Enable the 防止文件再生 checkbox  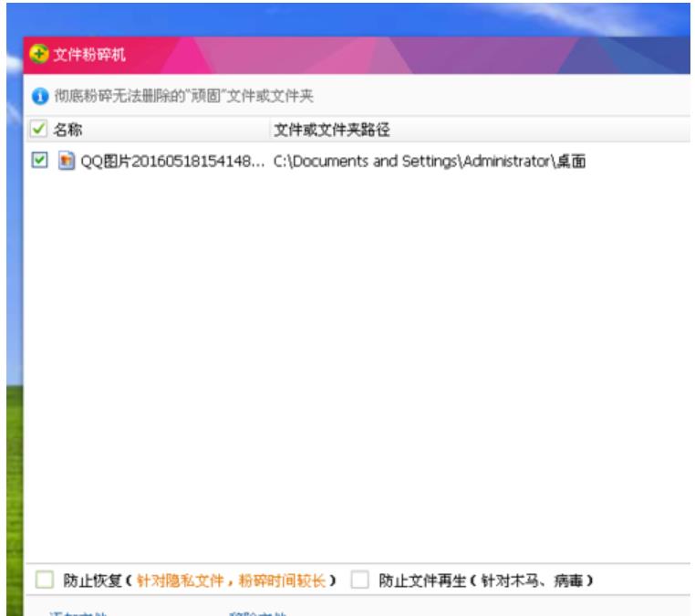point(360,580)
